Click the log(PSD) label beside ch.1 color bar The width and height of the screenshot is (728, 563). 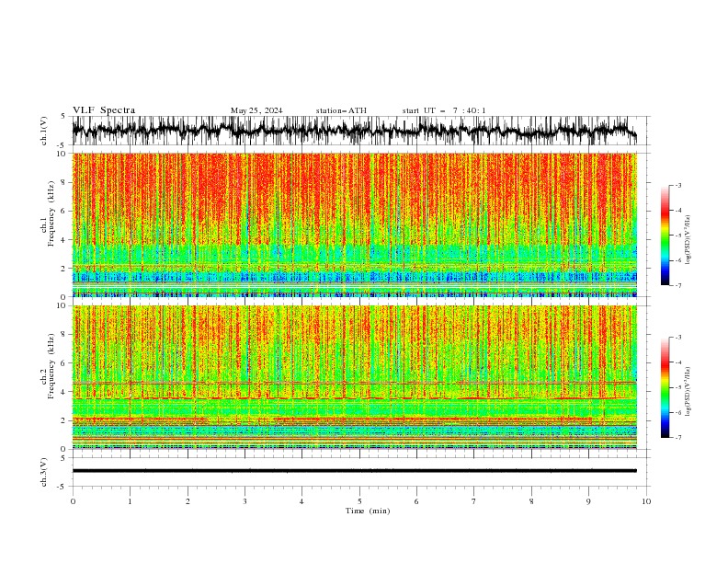pos(688,240)
